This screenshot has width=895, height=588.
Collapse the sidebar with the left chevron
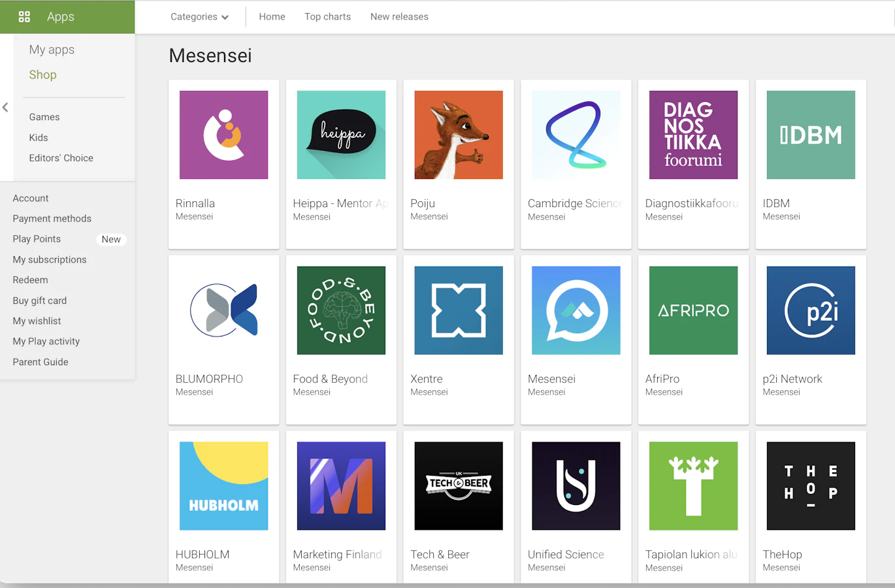[x=5, y=107]
